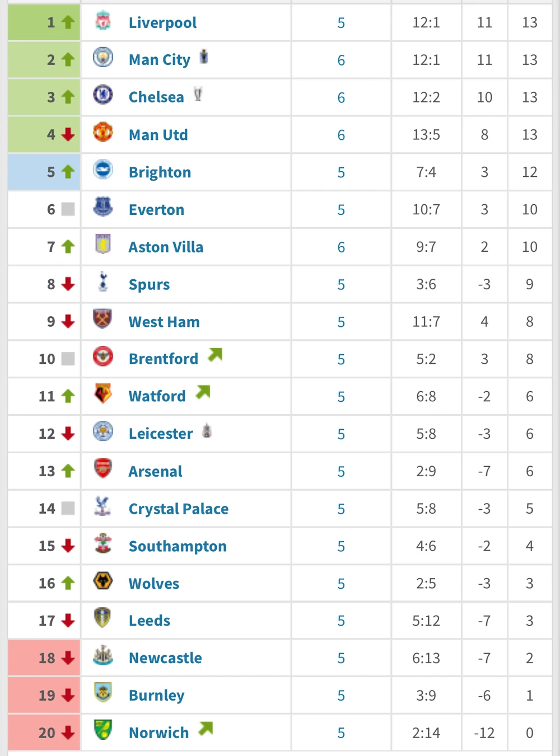The height and width of the screenshot is (756, 560).
Task: Click the green position cell for rank 1
Action: coord(44,22)
